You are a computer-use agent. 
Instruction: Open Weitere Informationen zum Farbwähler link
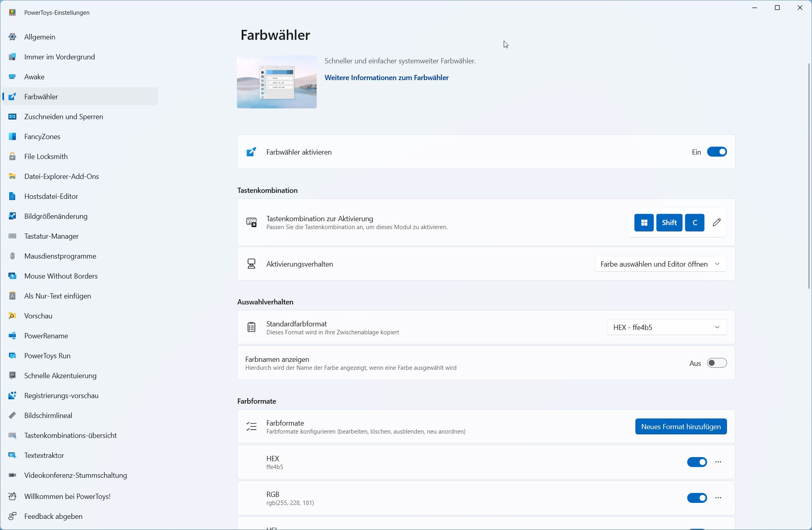(x=386, y=78)
